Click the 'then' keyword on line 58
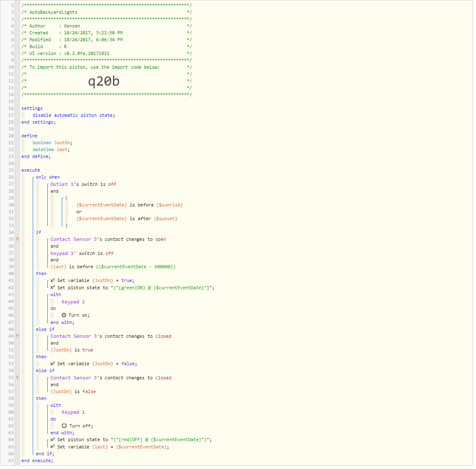The height and width of the screenshot is (469, 476). click(41, 398)
